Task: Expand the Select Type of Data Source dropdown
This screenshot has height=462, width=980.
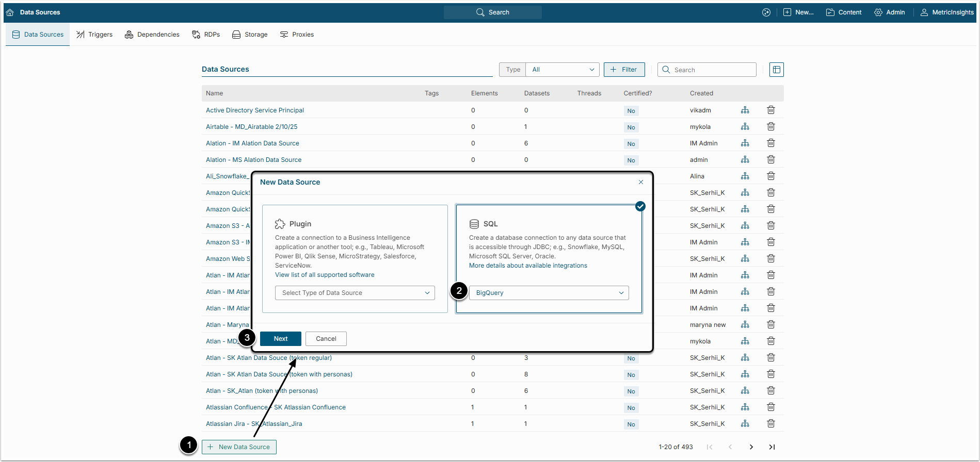Action: click(355, 293)
